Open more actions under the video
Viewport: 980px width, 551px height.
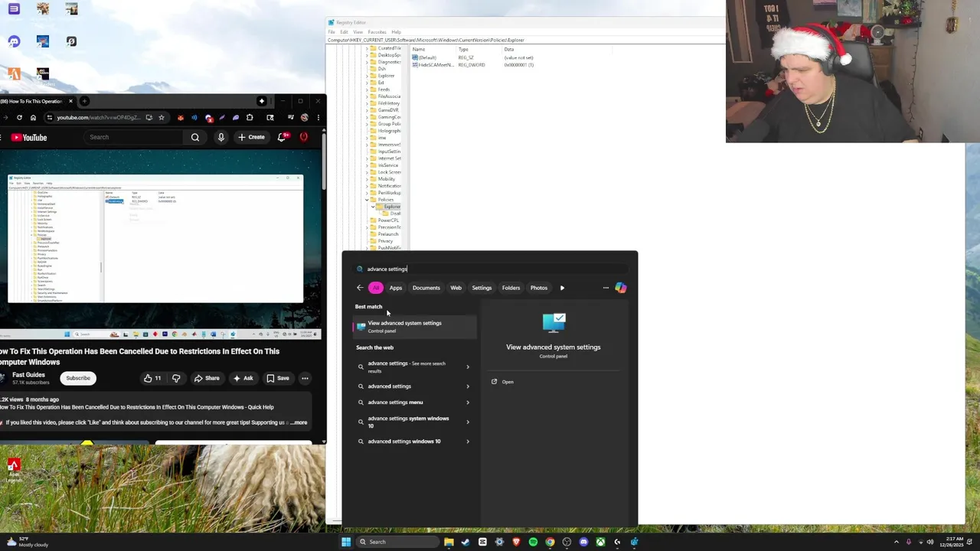point(305,378)
